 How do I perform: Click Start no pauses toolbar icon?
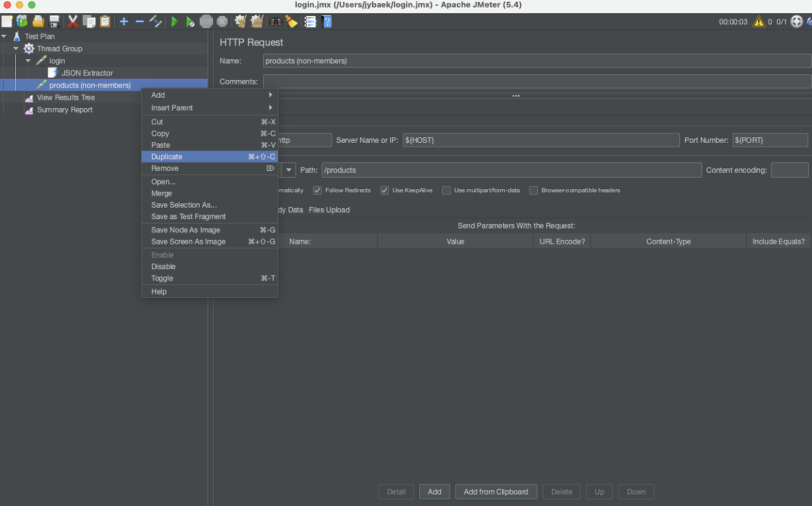tap(190, 22)
